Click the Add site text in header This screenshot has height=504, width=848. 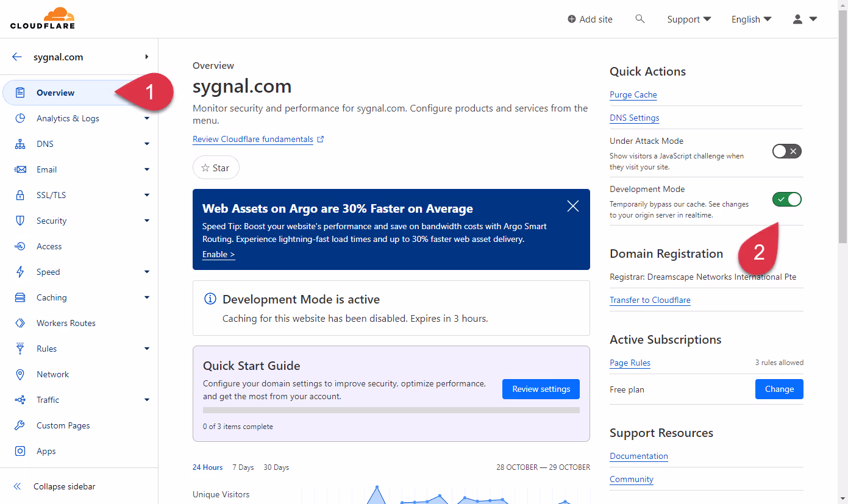coord(596,19)
